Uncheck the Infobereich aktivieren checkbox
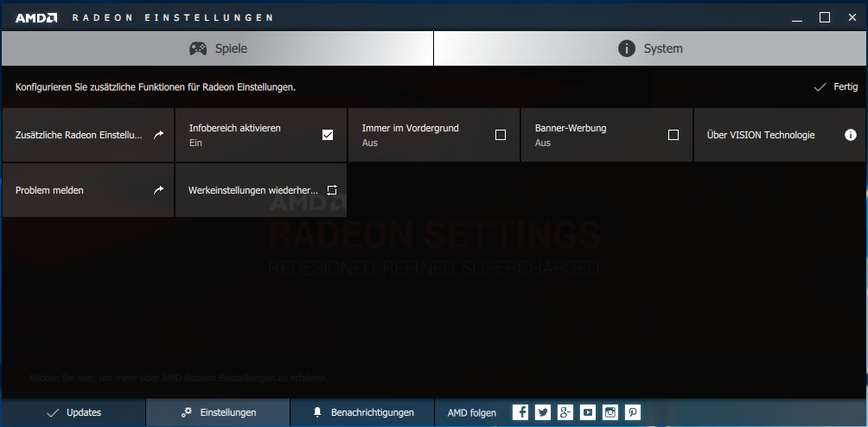 328,134
